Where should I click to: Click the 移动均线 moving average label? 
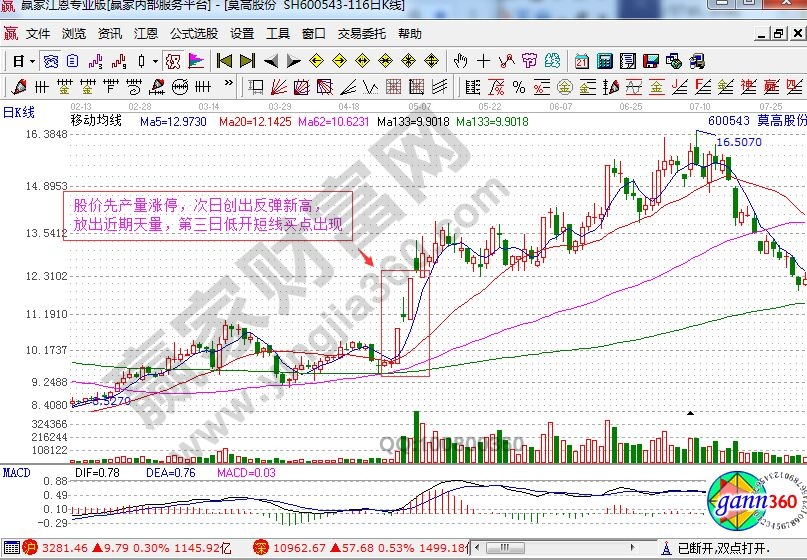96,120
